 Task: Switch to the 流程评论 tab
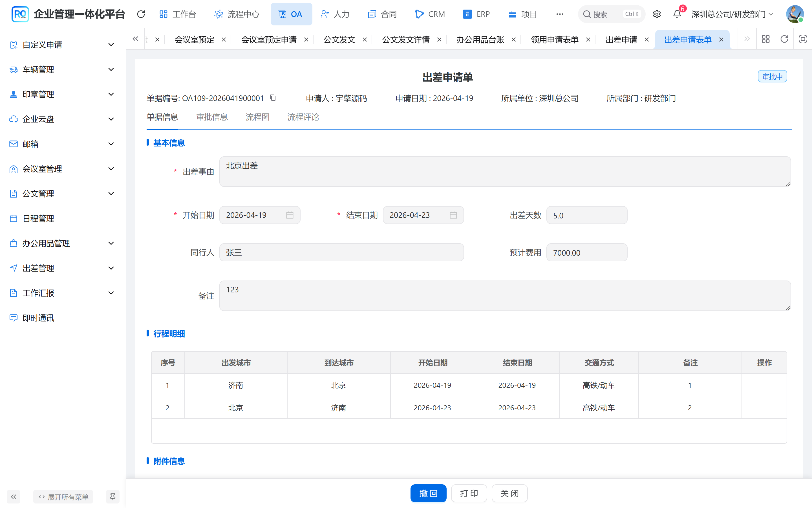point(303,117)
